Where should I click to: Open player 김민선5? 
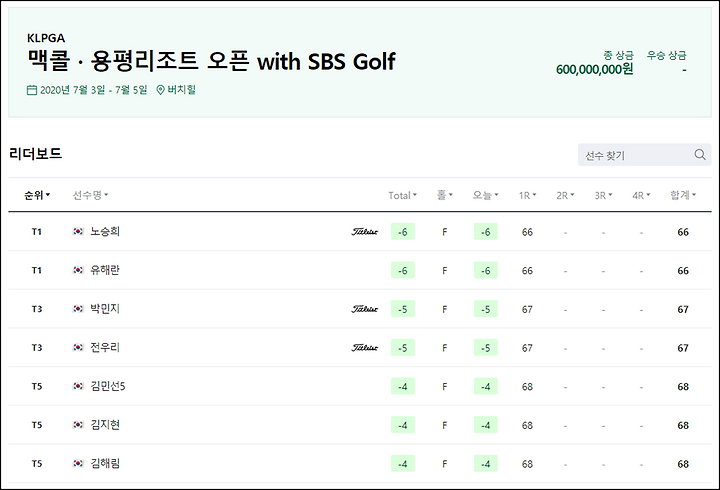pyautogui.click(x=108, y=386)
